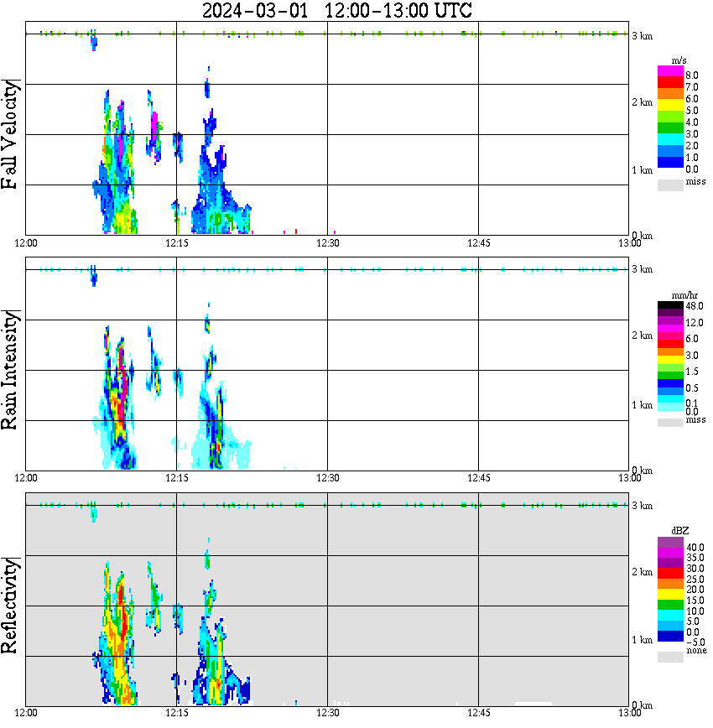Click the black 48.0 mm/hr legend swatch
Screen dimensions: 713x728
[x=670, y=305]
